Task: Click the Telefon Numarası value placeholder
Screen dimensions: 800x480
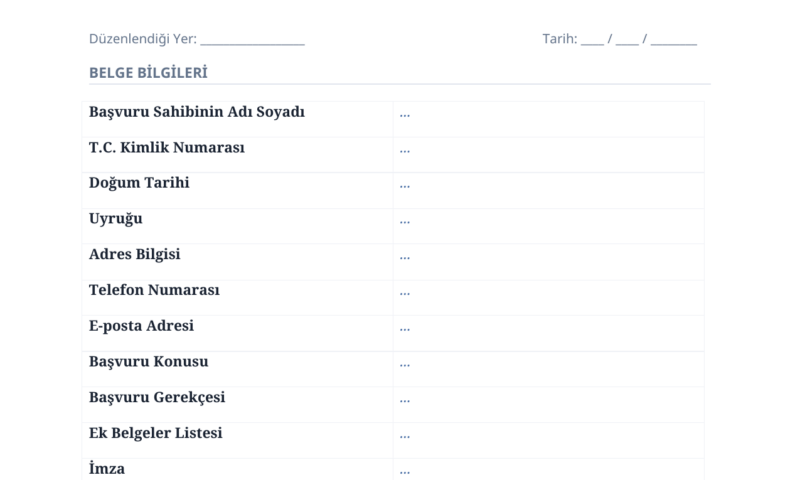Action: (x=405, y=293)
